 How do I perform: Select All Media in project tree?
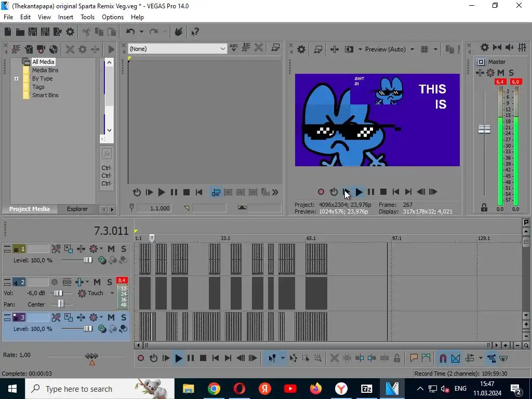43,62
